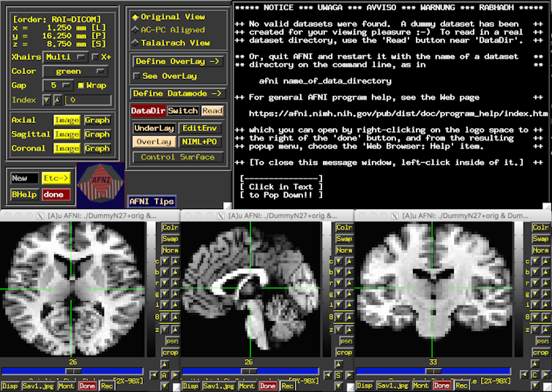Click the AFNI Tips button
The width and height of the screenshot is (552, 392).
pyautogui.click(x=152, y=201)
